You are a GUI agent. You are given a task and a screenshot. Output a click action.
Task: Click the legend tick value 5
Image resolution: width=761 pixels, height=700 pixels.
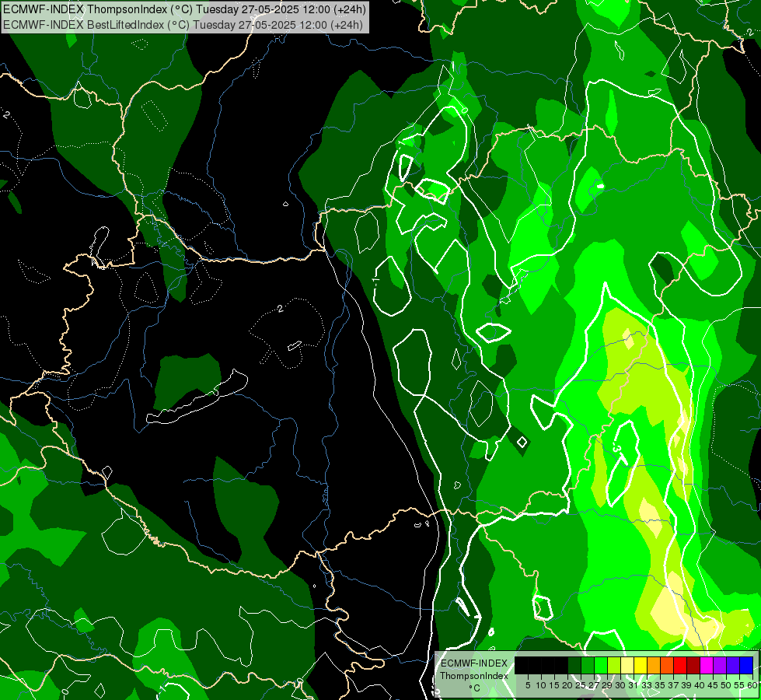coord(528,685)
